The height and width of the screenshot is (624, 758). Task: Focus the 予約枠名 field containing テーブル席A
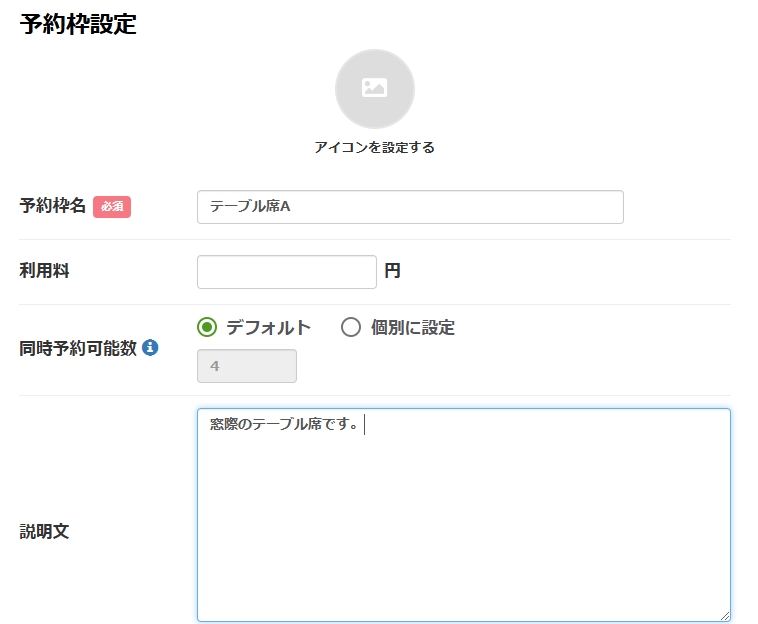(410, 207)
